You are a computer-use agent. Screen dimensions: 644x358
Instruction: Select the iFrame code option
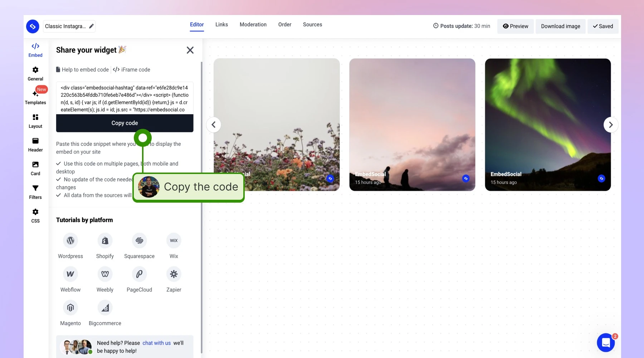click(x=131, y=69)
